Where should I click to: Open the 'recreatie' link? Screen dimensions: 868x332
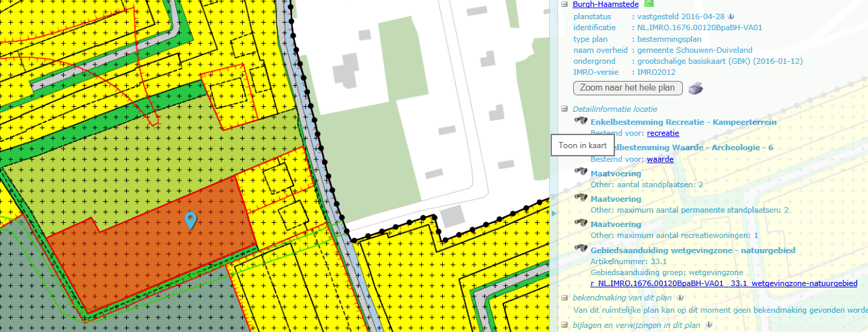pos(662,133)
